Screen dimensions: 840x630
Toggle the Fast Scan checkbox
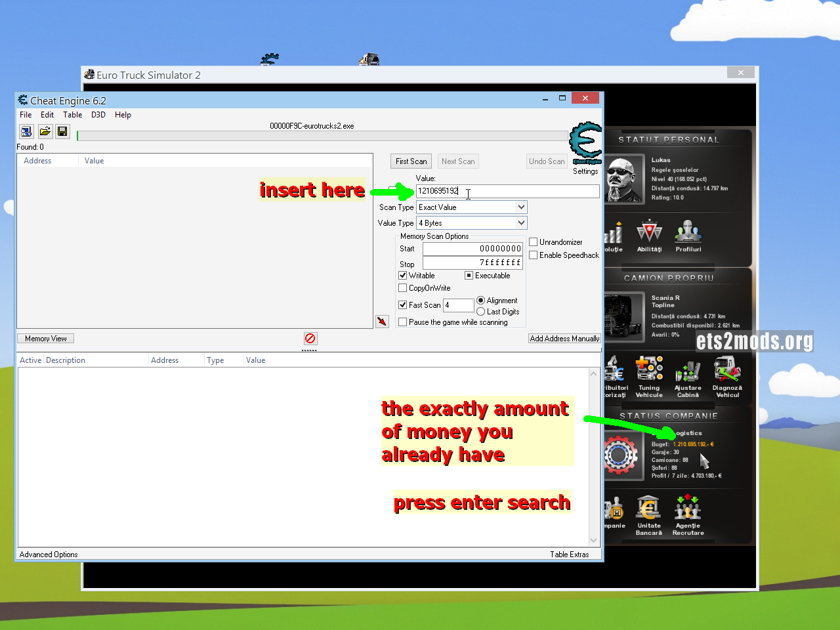pyautogui.click(x=403, y=305)
